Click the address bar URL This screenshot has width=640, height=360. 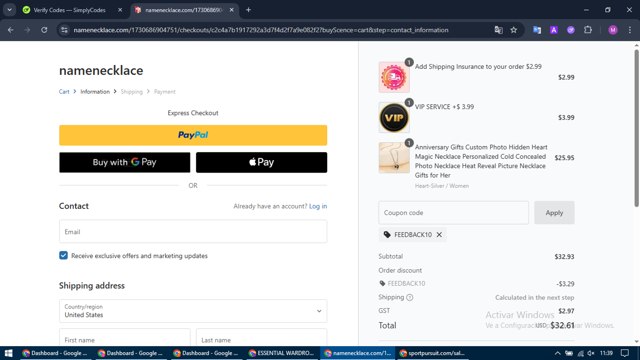point(261,30)
